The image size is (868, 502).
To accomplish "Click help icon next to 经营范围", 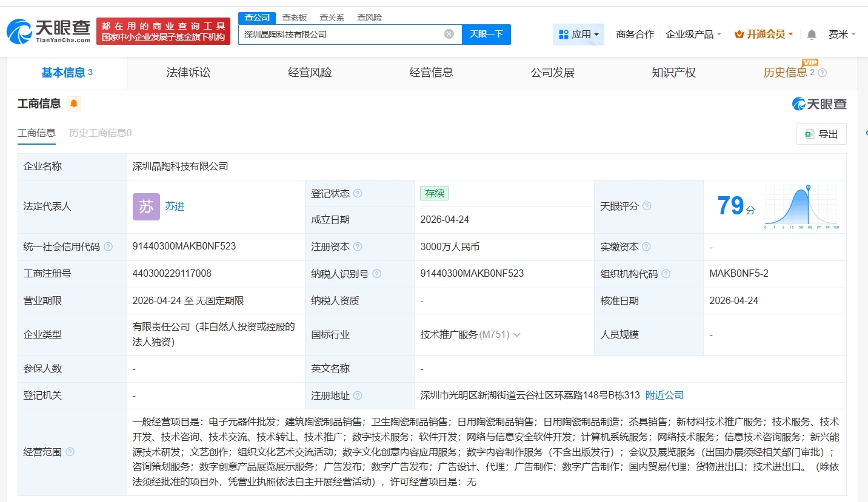I will pyautogui.click(x=70, y=452).
